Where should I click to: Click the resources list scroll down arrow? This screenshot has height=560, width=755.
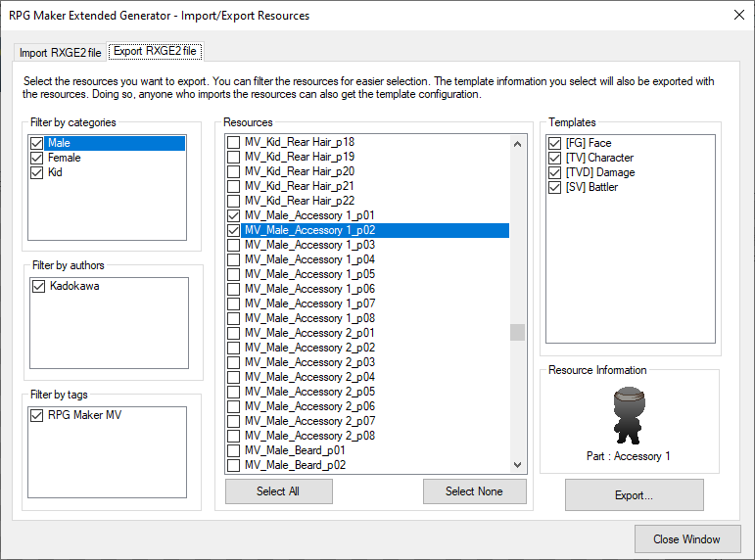pyautogui.click(x=518, y=465)
